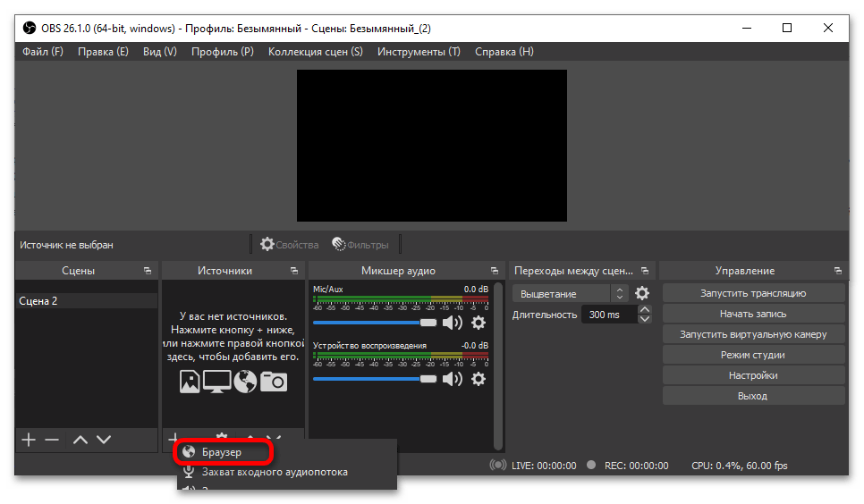Click the OBS logo in the title bar
The image size is (864, 504).
pos(30,28)
